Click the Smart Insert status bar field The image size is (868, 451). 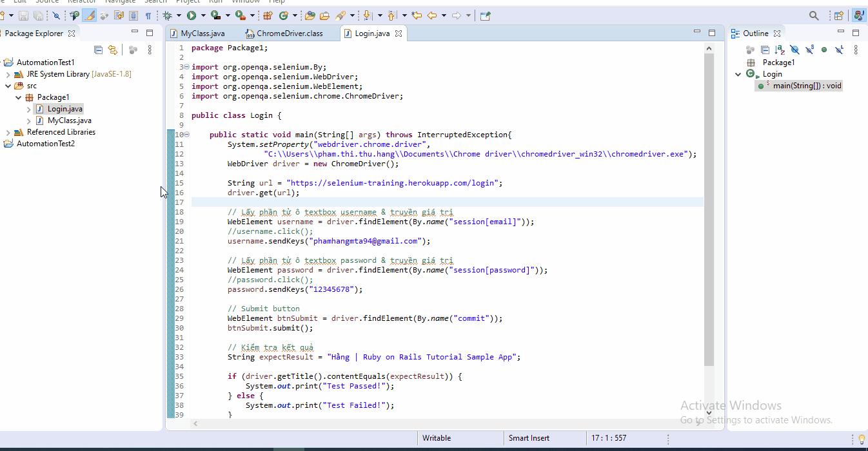(529, 438)
